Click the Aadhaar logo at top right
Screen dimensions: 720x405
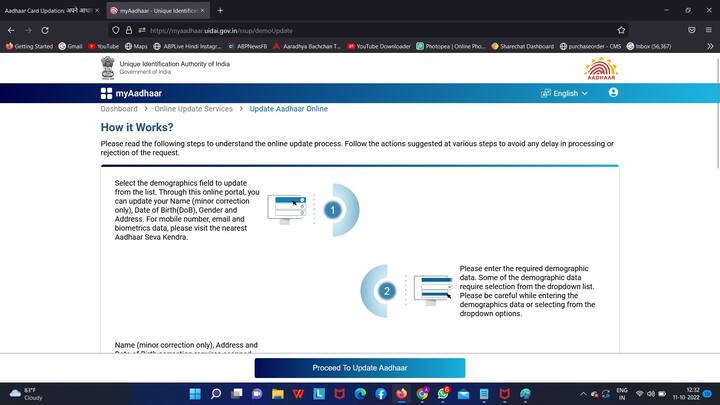(601, 68)
